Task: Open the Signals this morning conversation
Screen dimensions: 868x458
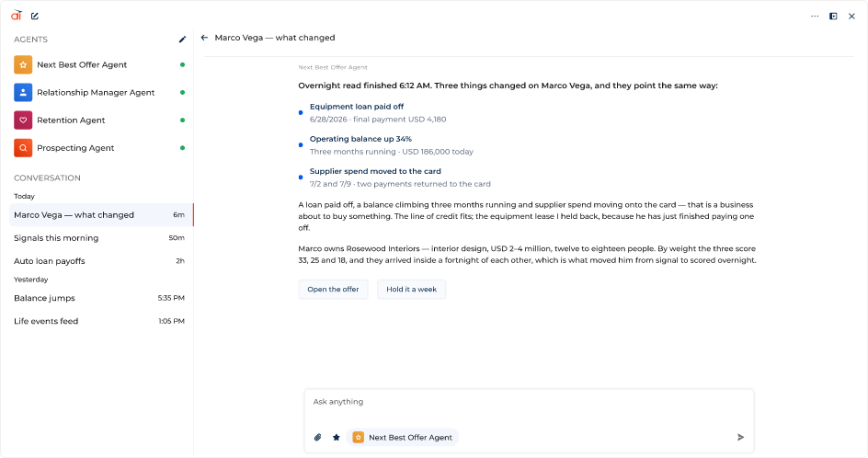Action: pyautogui.click(x=101, y=238)
